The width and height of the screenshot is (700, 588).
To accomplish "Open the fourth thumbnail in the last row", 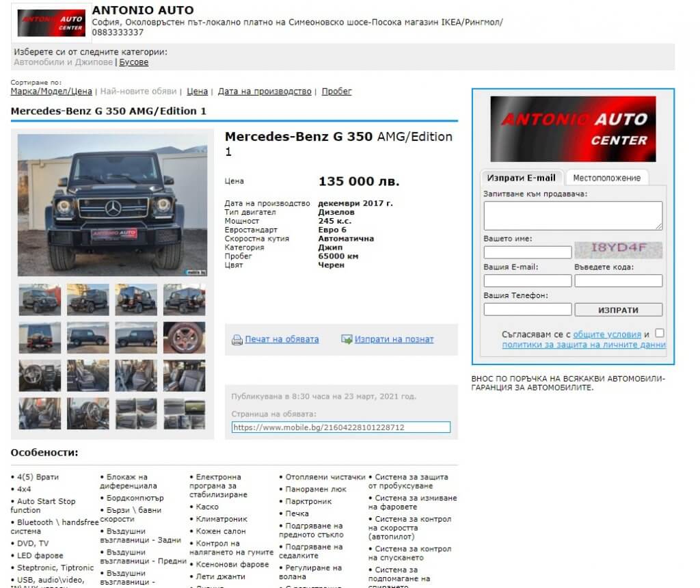I will coord(185,414).
